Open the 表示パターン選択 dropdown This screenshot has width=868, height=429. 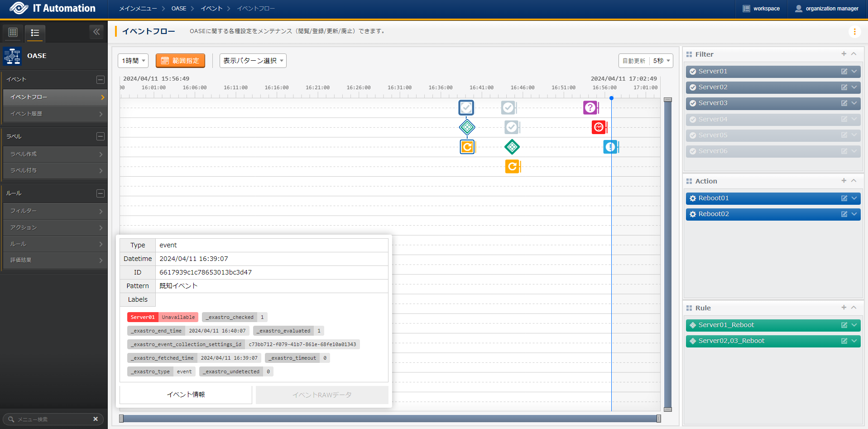[253, 61]
